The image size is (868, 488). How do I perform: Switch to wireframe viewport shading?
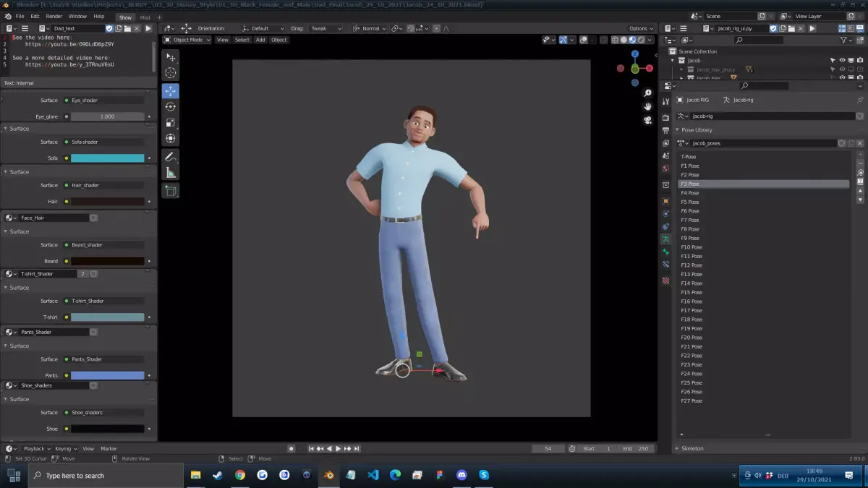pyautogui.click(x=615, y=40)
